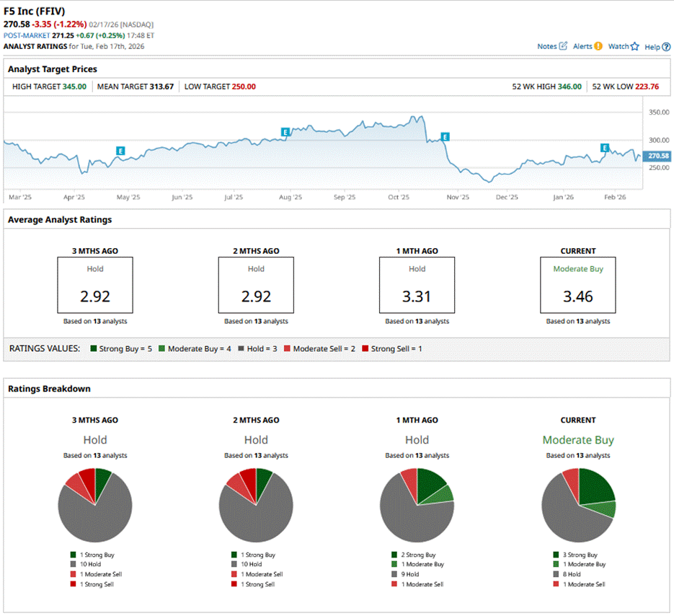Click earnings E marker near May '25
674x616 pixels.
(x=120, y=151)
